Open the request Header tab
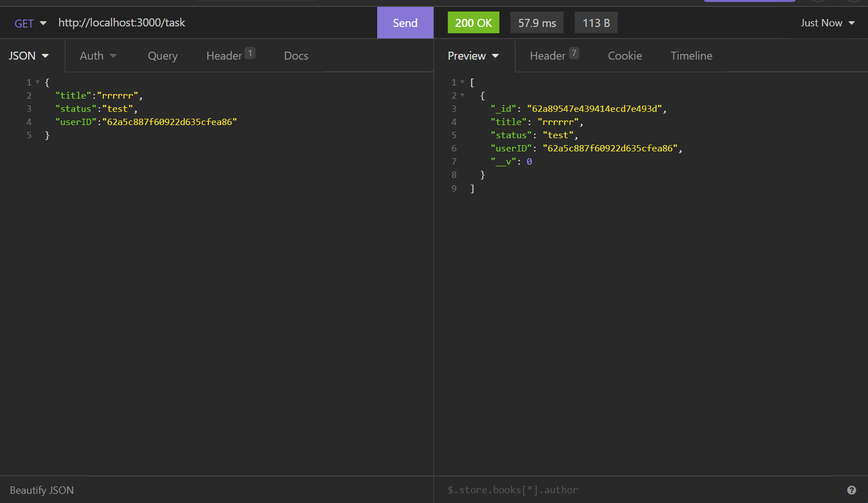 [230, 56]
